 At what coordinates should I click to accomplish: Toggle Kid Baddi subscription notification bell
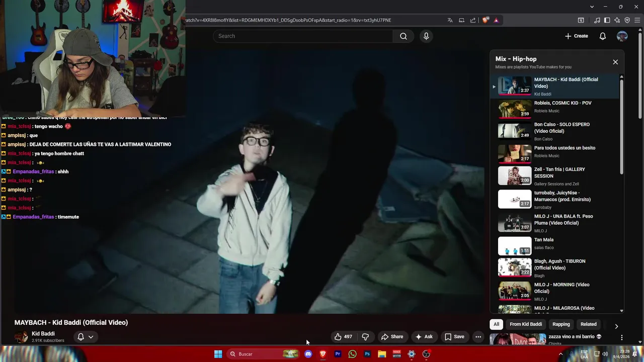click(85, 337)
